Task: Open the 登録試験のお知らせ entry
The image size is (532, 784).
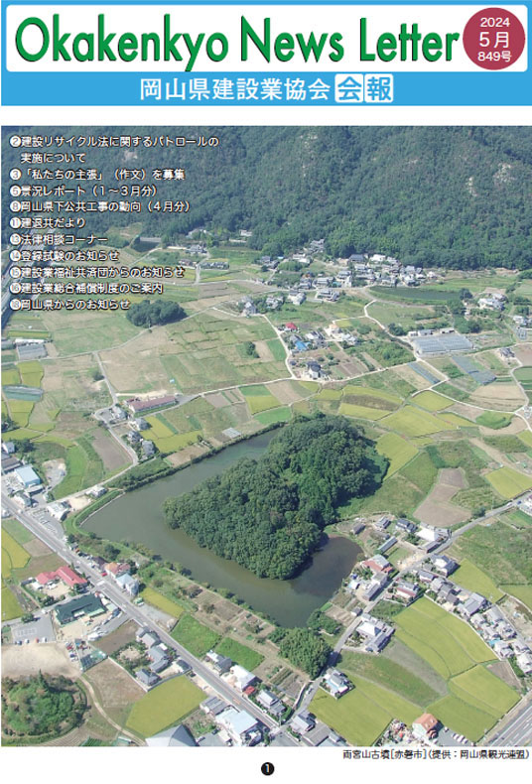Action: pyautogui.click(x=65, y=255)
